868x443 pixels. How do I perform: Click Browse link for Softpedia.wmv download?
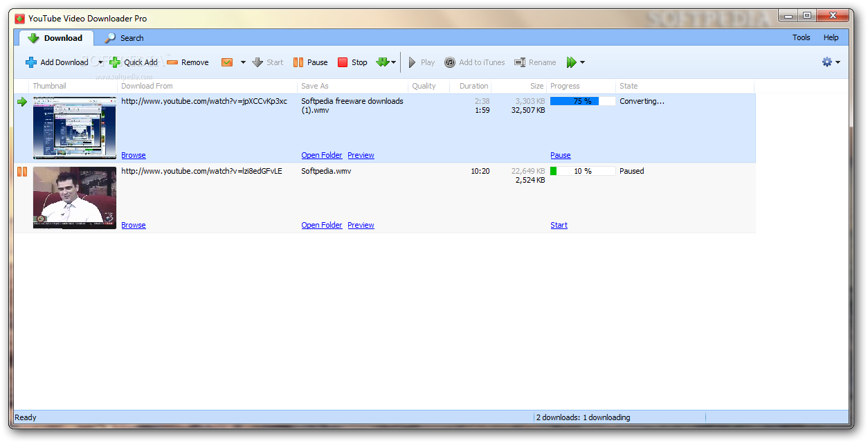click(134, 225)
